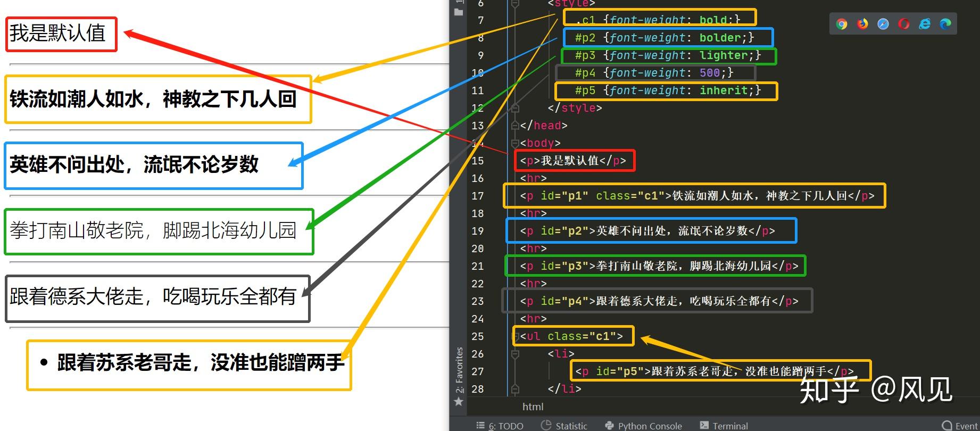Click line number 21 in gutter
This screenshot has width=980, height=431.
[x=478, y=266]
